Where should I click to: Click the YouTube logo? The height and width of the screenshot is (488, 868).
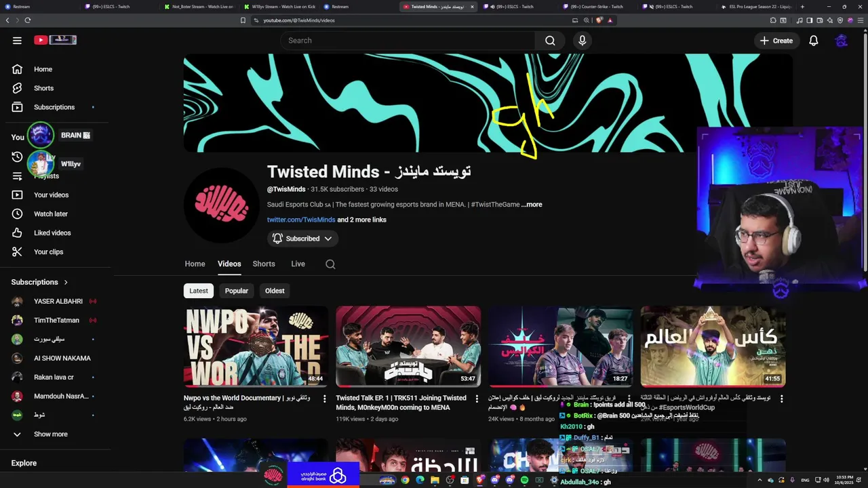55,41
